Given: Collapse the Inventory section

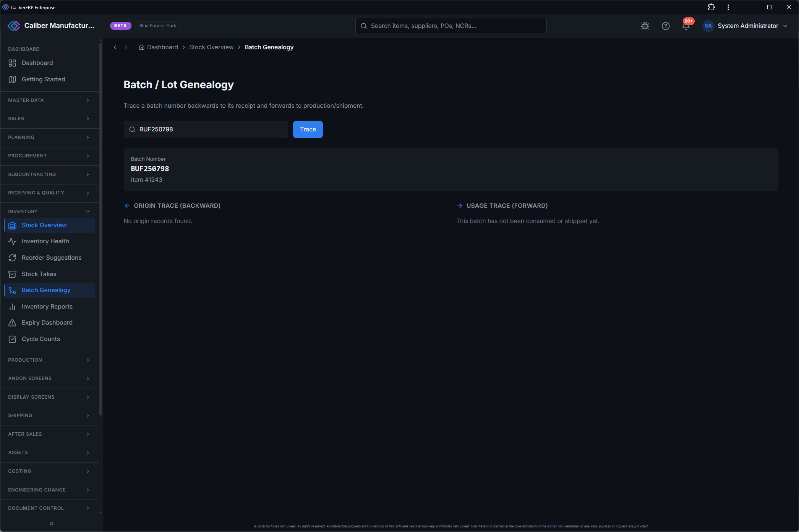Looking at the screenshot, I should coord(50,212).
